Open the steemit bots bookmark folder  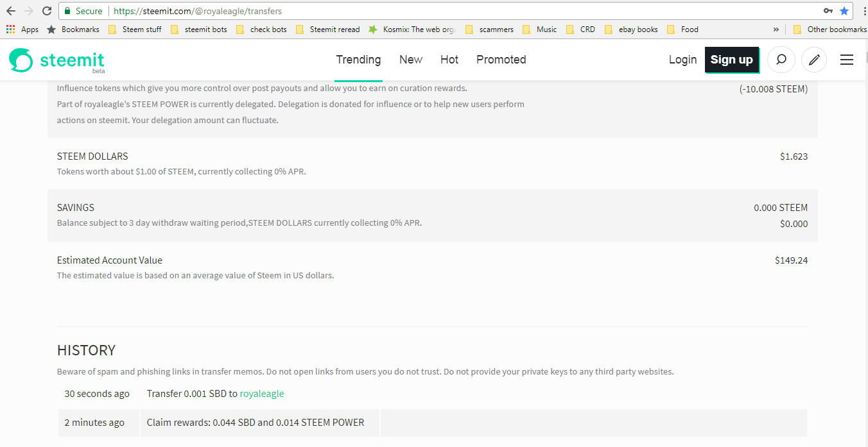[199, 30]
